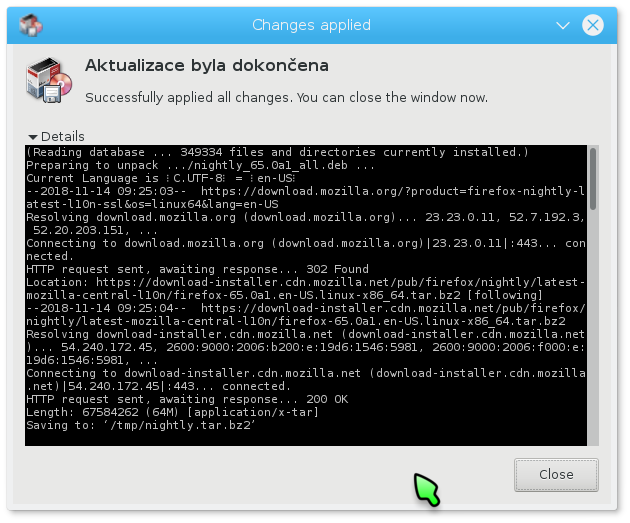Image resolution: width=630 pixels, height=523 pixels.
Task: Click '302 Found' HTTP response line
Action: 197,269
